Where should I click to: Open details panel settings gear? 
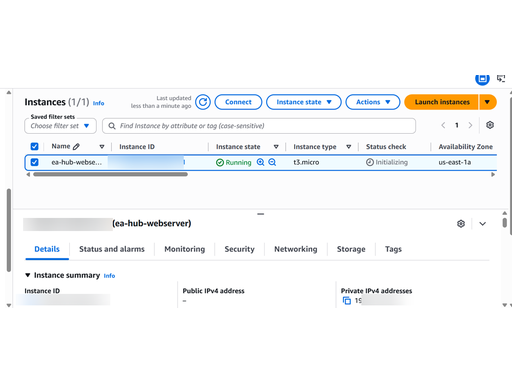tap(461, 224)
